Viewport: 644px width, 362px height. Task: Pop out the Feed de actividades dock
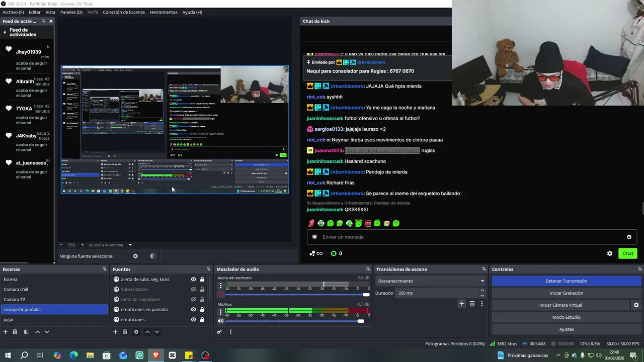pyautogui.click(x=43, y=21)
